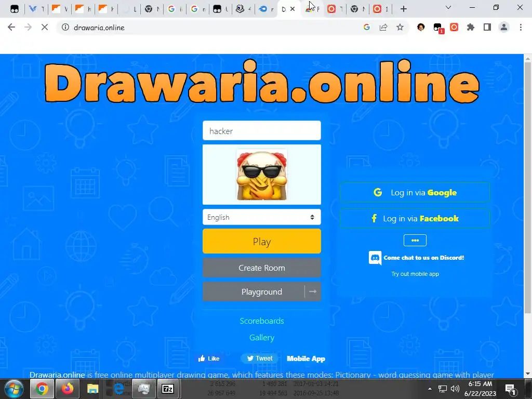Log in via Google
532x399 pixels.
(x=415, y=192)
